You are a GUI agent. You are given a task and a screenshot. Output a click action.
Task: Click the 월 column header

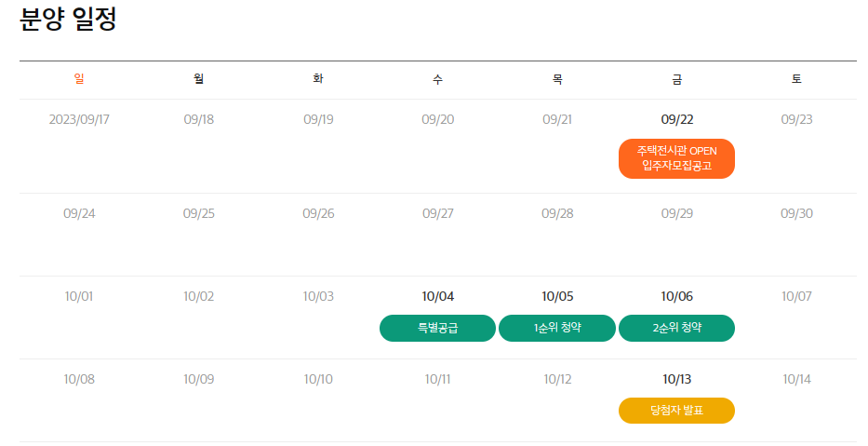(x=199, y=78)
